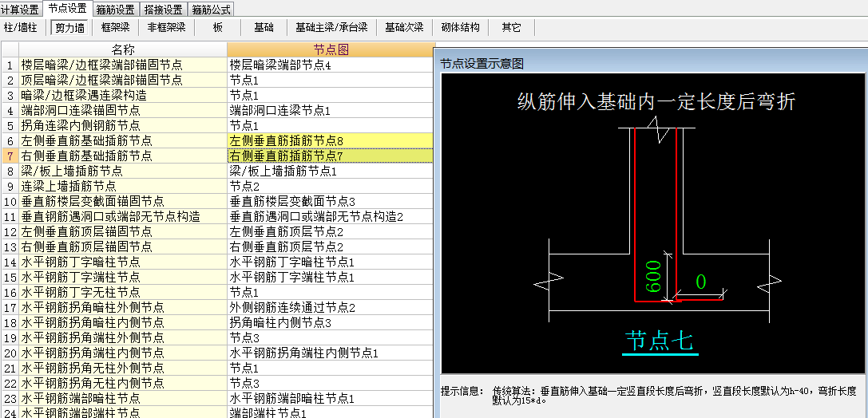The height and width of the screenshot is (418, 868).
Task: Click cell 垂直筋楼层变截面节点3
Action: point(331,202)
